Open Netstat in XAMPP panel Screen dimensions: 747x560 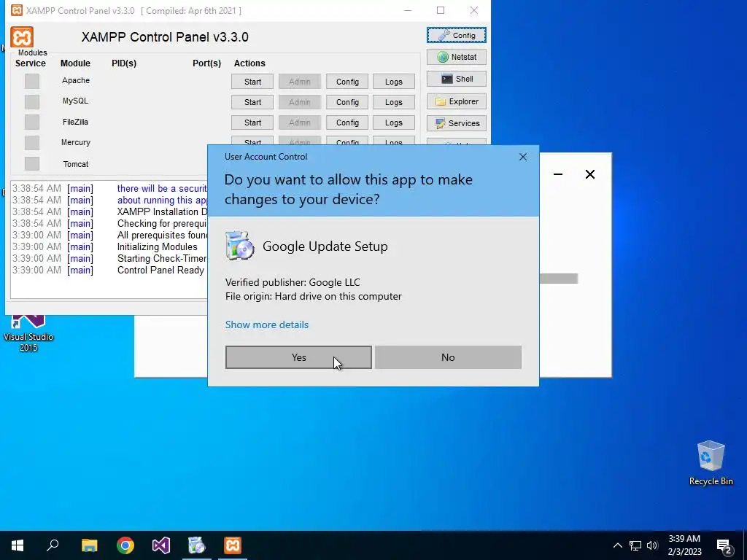457,57
